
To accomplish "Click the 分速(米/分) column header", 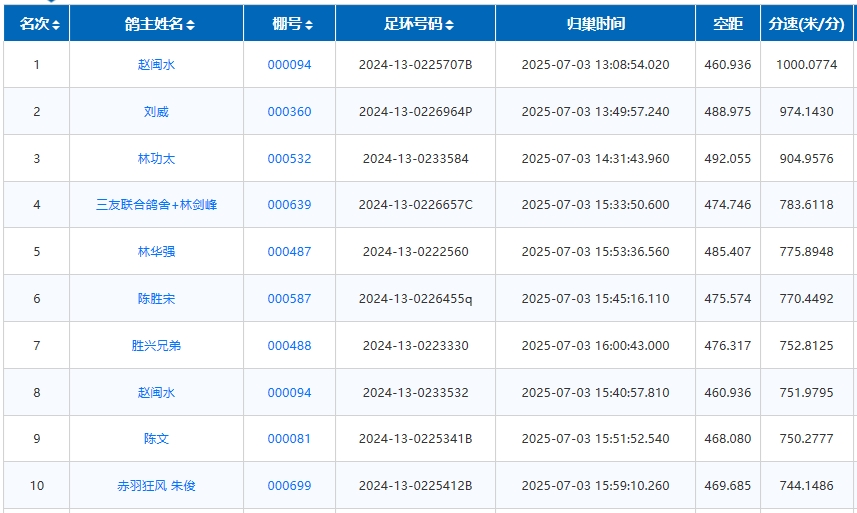I will click(806, 24).
